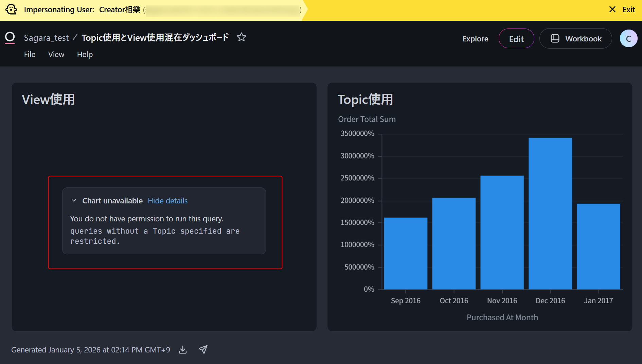Click the Hide details link
This screenshot has height=364, width=642.
(x=168, y=201)
